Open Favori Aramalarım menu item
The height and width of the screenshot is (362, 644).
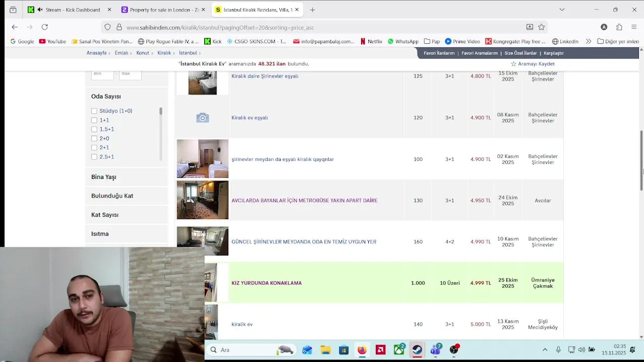(x=479, y=53)
